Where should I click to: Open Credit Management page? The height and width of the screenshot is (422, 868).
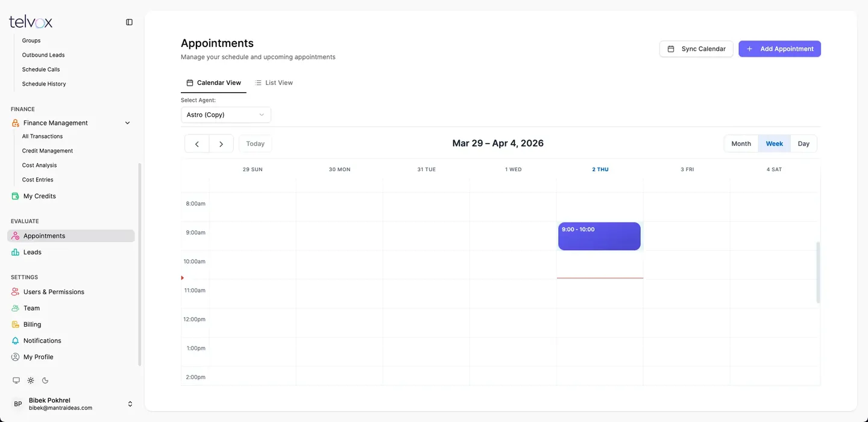click(48, 151)
